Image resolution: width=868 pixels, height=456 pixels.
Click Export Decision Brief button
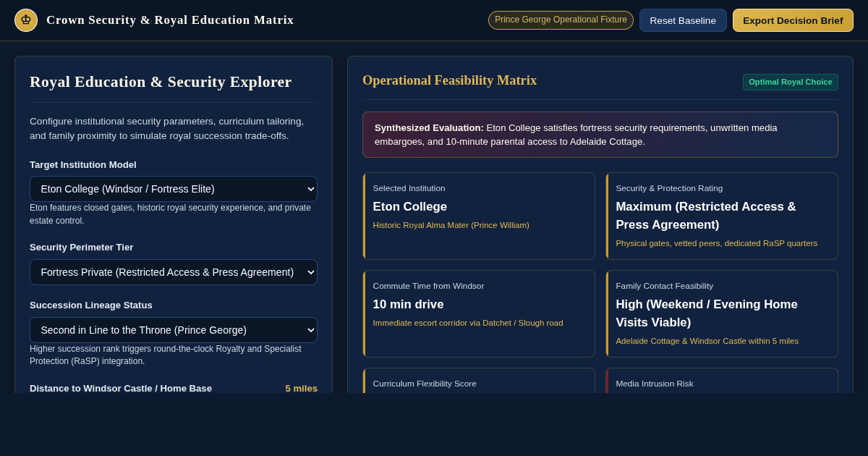click(793, 20)
